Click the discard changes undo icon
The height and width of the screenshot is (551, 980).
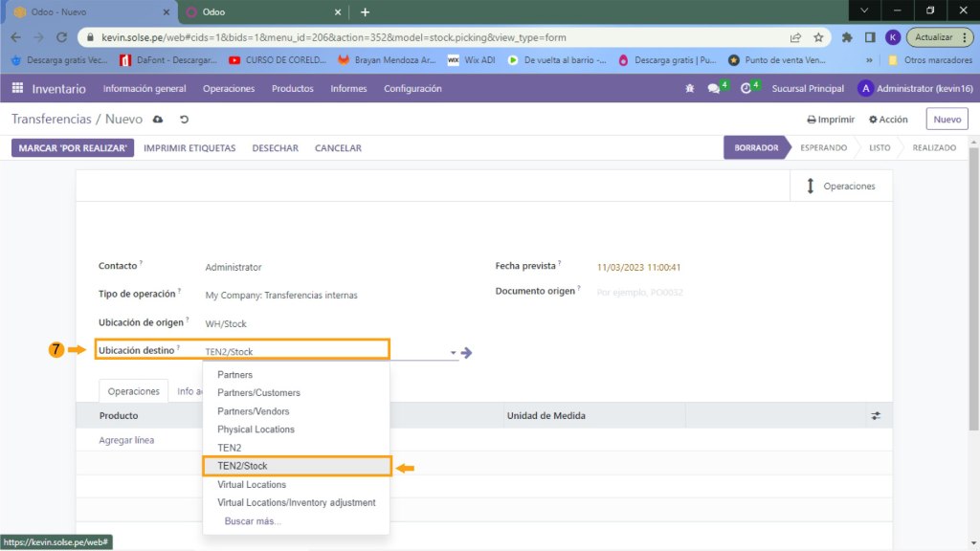tap(184, 120)
